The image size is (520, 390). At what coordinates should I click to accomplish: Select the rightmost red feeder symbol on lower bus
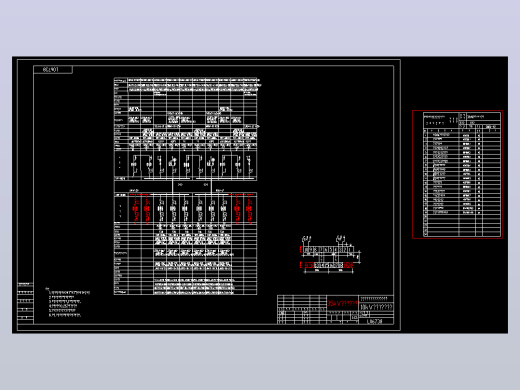249,209
